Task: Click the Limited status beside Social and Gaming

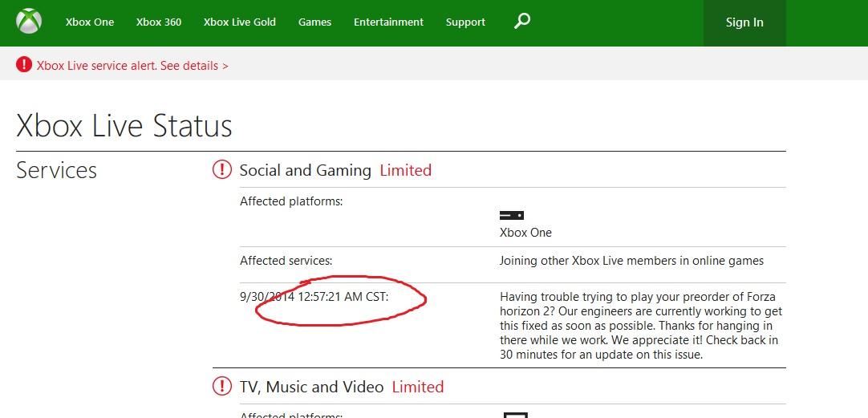Action: point(405,170)
